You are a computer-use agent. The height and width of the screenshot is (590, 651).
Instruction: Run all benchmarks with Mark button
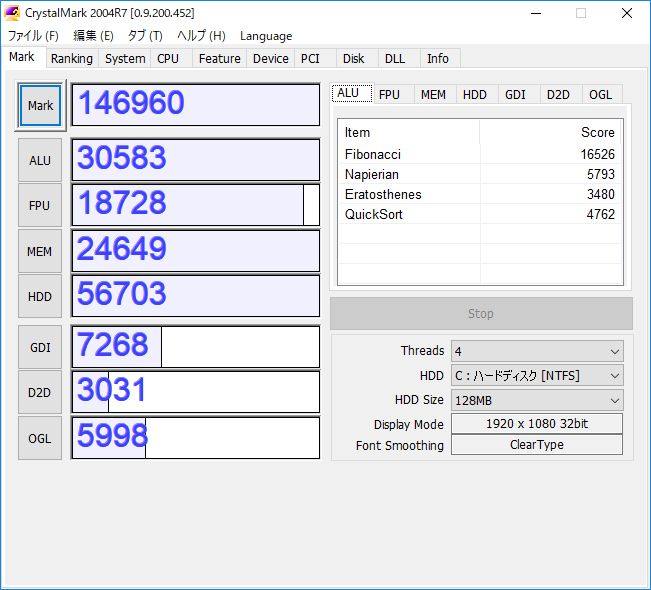point(40,105)
